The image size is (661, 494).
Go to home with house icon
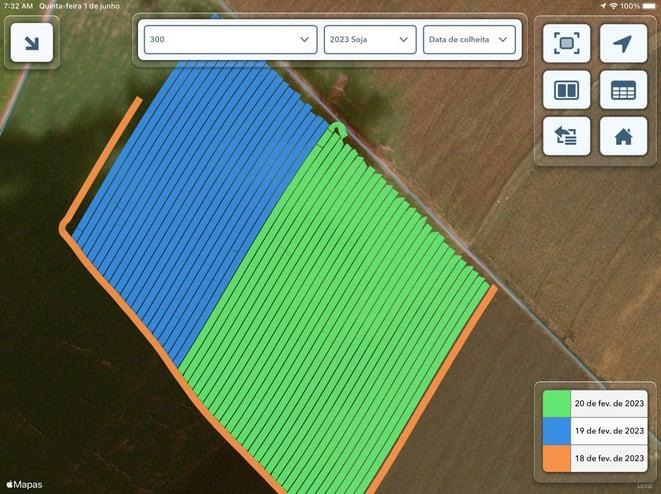point(623,136)
